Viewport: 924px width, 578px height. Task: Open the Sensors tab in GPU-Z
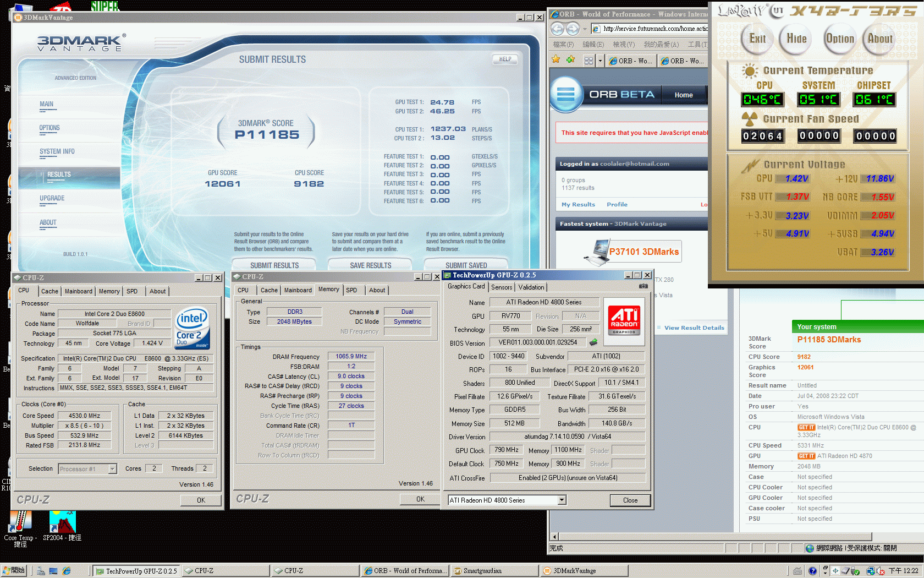[x=502, y=287]
